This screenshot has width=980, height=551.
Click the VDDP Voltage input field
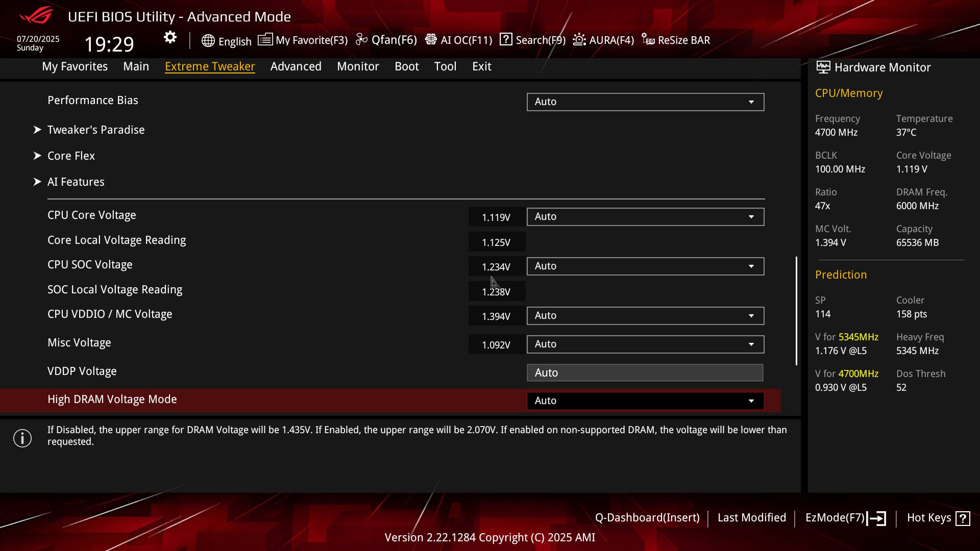(x=644, y=373)
